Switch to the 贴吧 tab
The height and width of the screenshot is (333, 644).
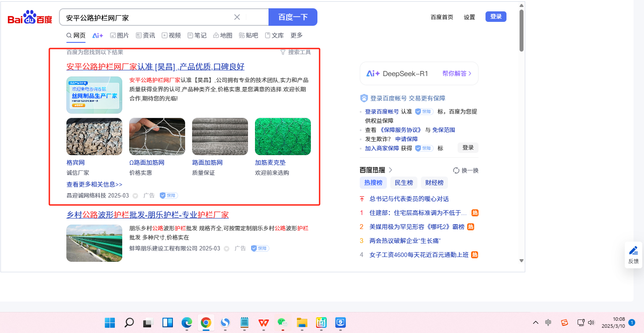(x=248, y=35)
